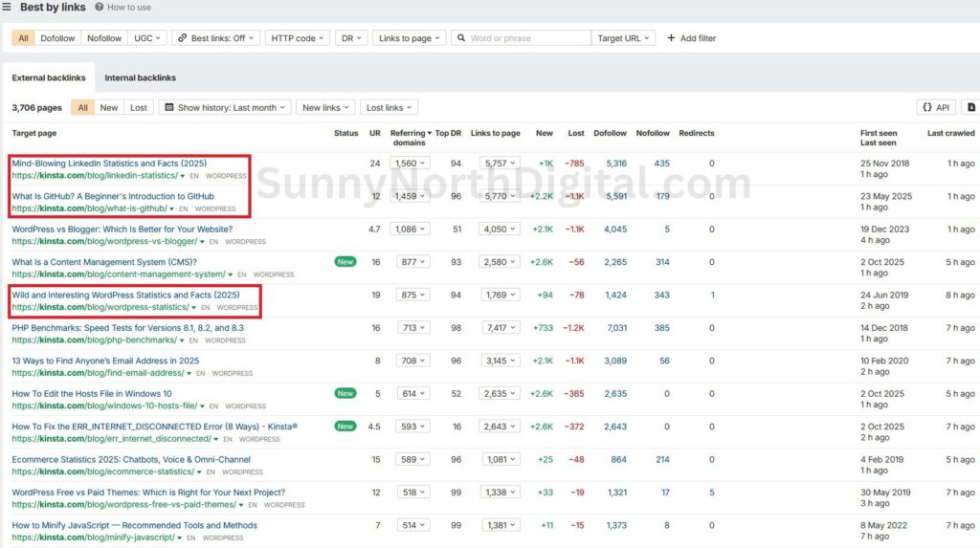This screenshot has width=980, height=548.
Task: Open the Lost links dropdown
Action: click(390, 107)
